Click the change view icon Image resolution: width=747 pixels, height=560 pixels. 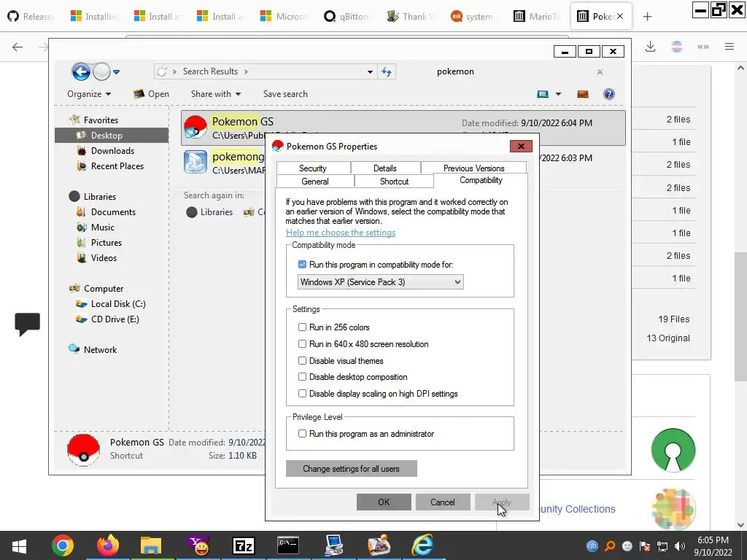[543, 94]
